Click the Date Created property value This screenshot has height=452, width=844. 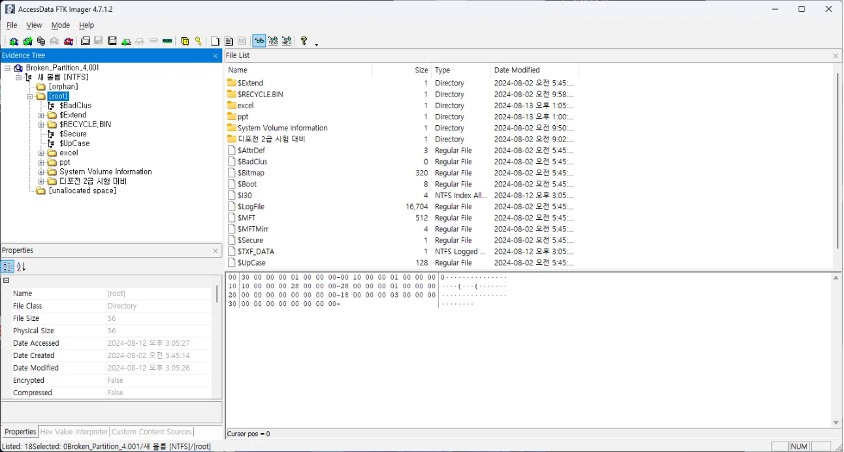click(148, 355)
